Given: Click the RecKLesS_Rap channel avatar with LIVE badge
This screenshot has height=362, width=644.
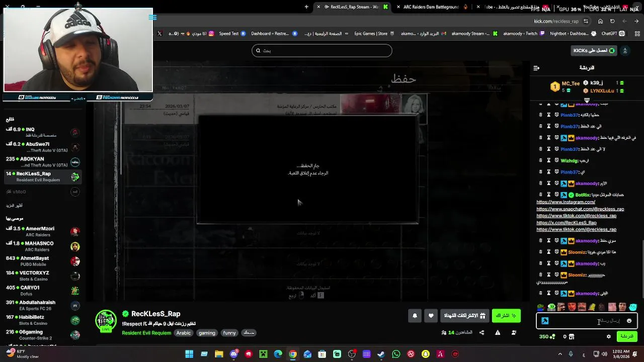Looking at the screenshot, I should pyautogui.click(x=106, y=321).
